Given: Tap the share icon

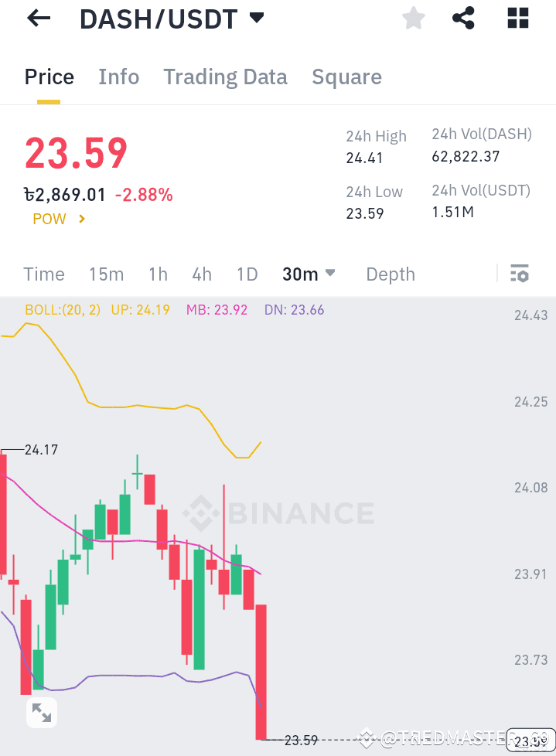Looking at the screenshot, I should pyautogui.click(x=463, y=18).
